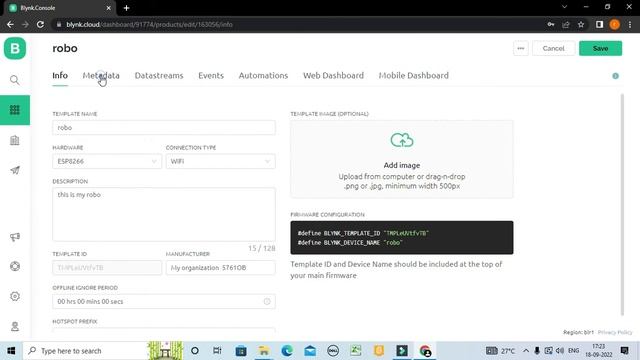640x360 pixels.
Task: Open the lifebuoy help icon in sidebar
Action: click(x=15, y=266)
